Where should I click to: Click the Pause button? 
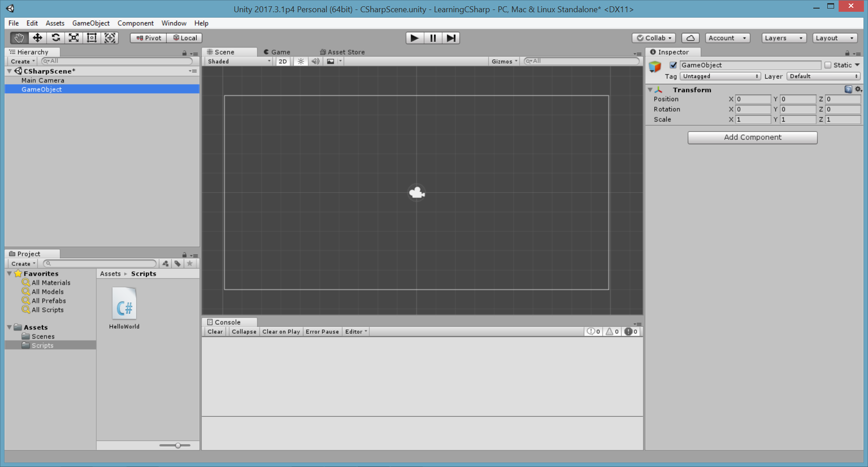point(433,38)
